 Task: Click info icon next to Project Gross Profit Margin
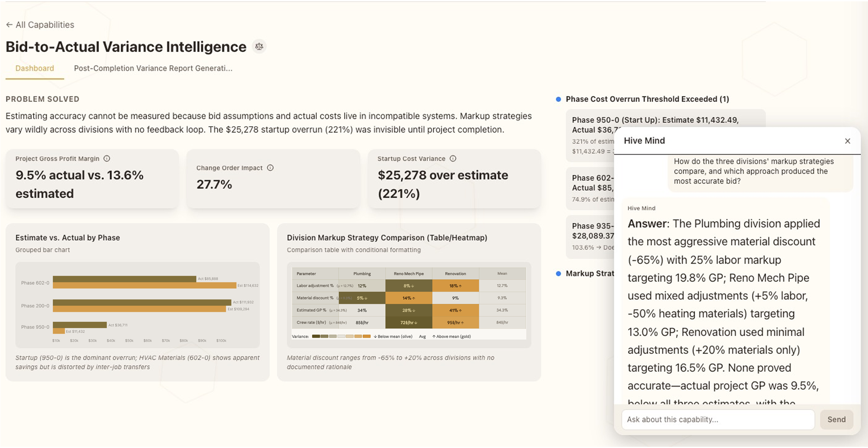(107, 159)
